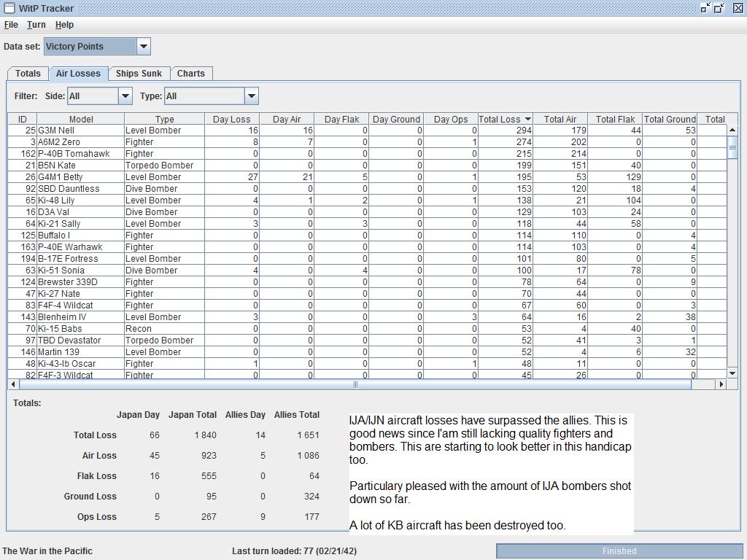Click the horizontal scrollbar left arrow

point(13,384)
